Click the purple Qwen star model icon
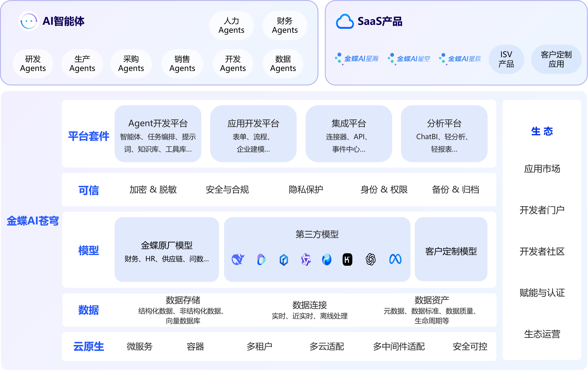This screenshot has width=588, height=371. (x=306, y=259)
